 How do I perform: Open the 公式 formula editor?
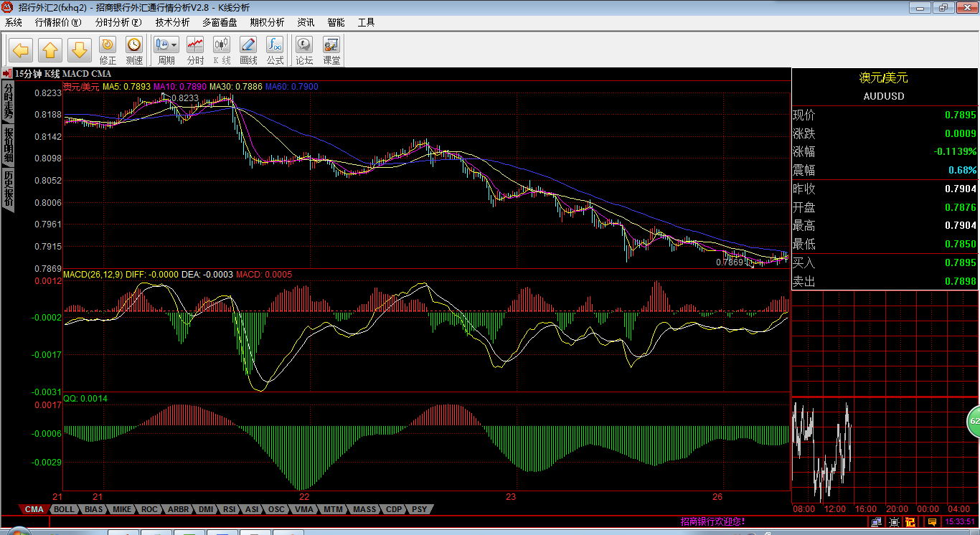click(275, 50)
